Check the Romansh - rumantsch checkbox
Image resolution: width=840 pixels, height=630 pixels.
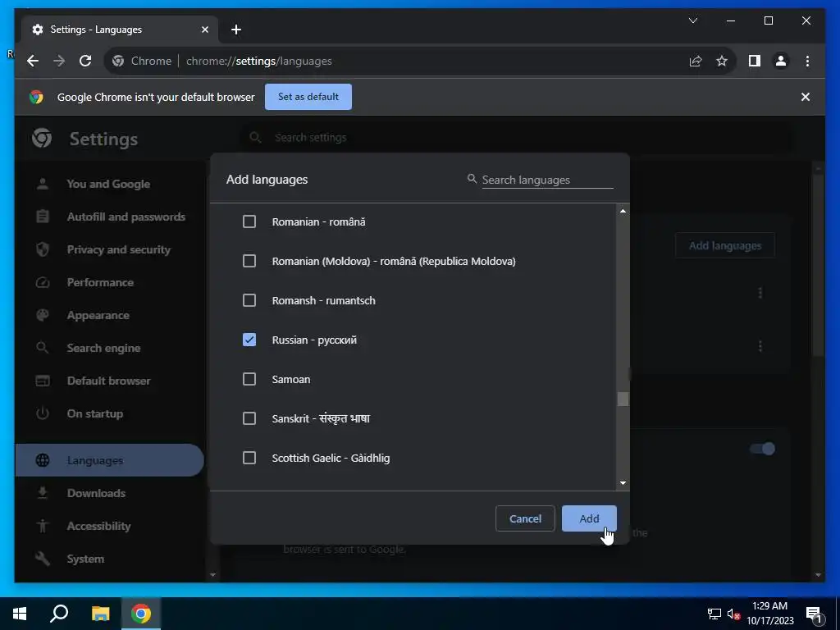coord(249,300)
